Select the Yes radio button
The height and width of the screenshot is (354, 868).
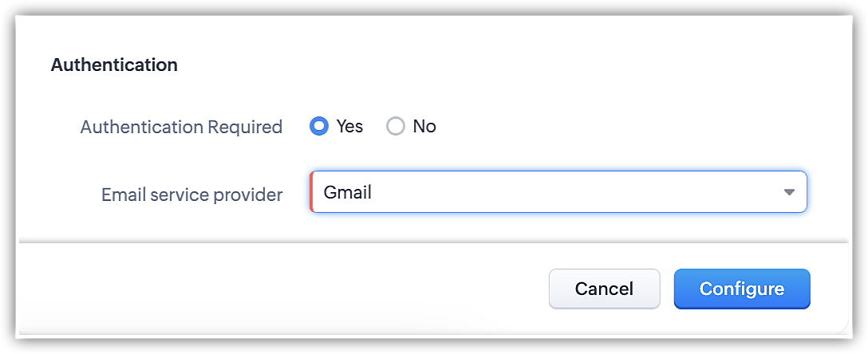pos(319,127)
